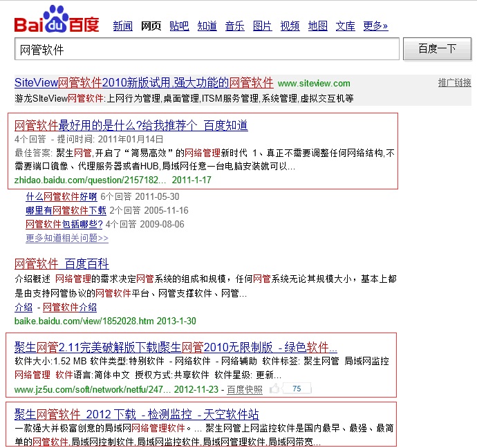The height and width of the screenshot is (448, 477).
Task: Open 网管软件最好用的是什么 百度知道 result
Action: [131, 125]
